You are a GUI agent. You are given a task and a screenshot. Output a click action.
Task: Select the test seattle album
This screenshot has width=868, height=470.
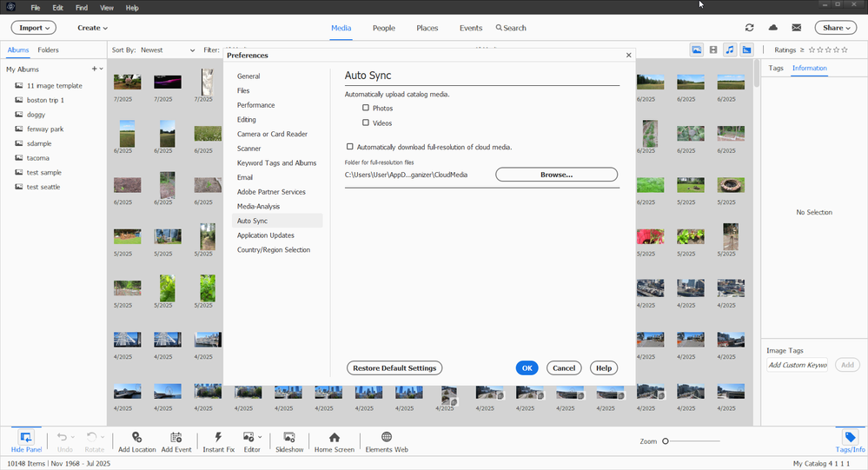pyautogui.click(x=43, y=187)
